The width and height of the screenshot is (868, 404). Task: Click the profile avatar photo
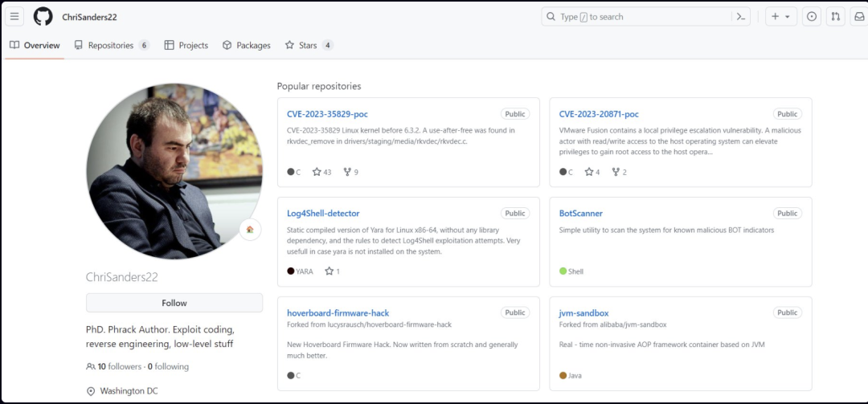[174, 171]
